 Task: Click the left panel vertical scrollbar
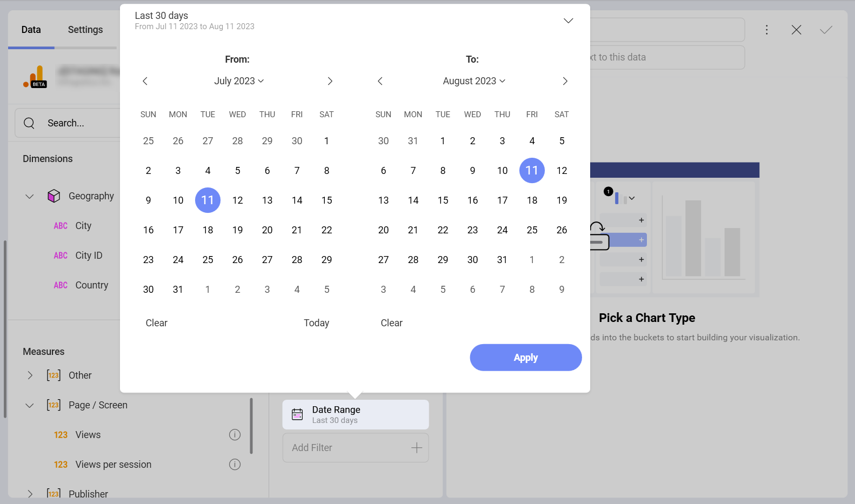[5, 329]
